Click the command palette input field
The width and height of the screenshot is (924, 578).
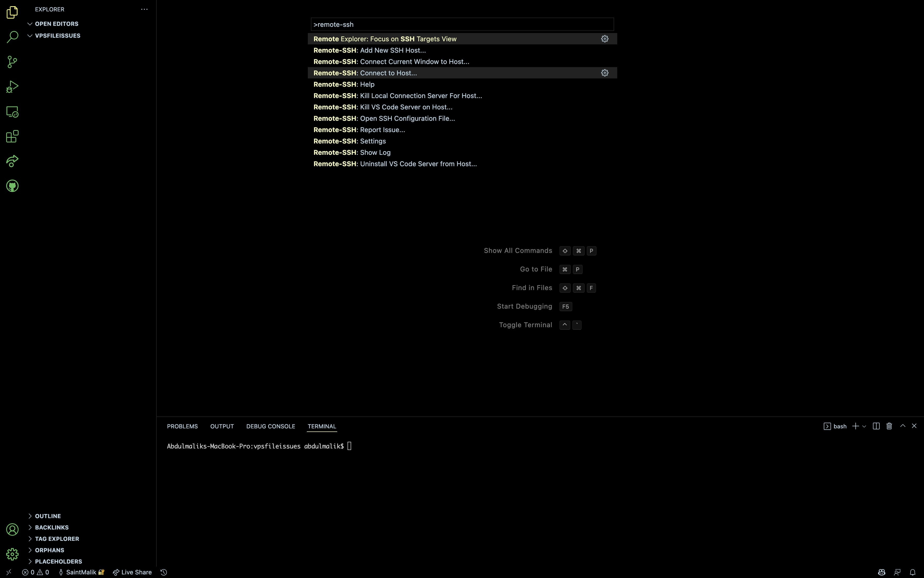[x=462, y=24]
